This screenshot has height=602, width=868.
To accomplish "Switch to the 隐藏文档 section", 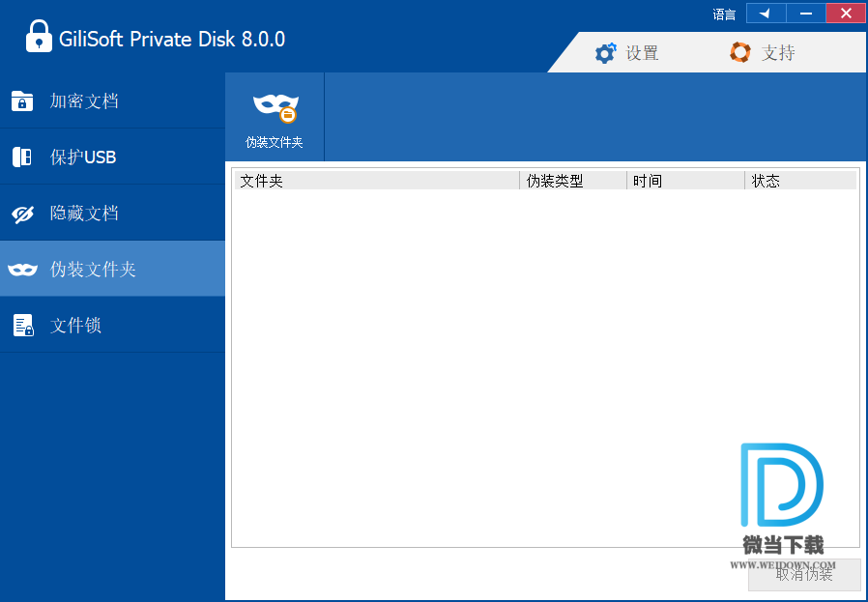I will [x=112, y=213].
